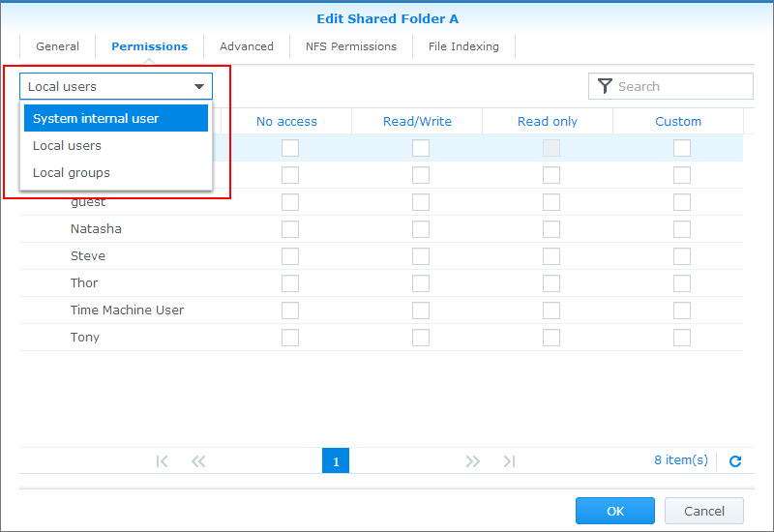774x532 pixels.
Task: Jump to the last page
Action: [x=509, y=461]
